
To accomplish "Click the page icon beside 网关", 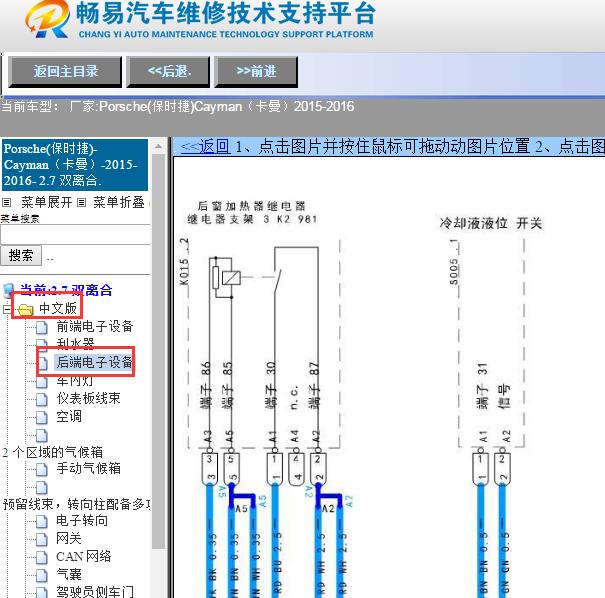I will tap(42, 540).
